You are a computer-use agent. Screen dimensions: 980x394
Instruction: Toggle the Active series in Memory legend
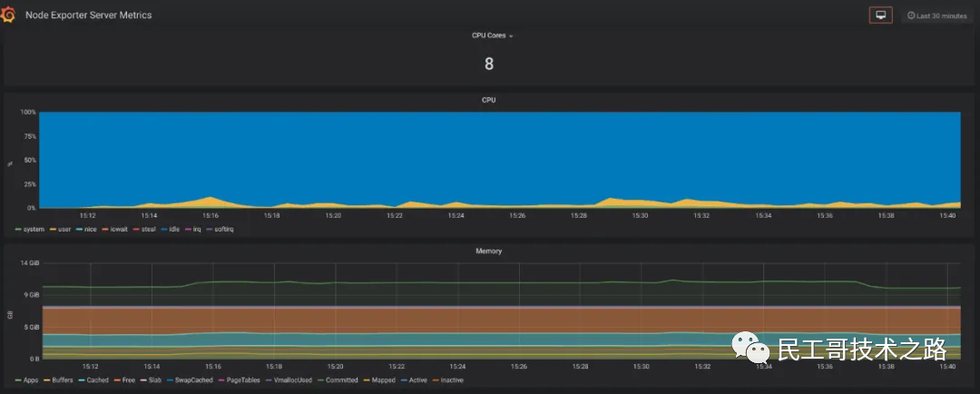coord(413,380)
